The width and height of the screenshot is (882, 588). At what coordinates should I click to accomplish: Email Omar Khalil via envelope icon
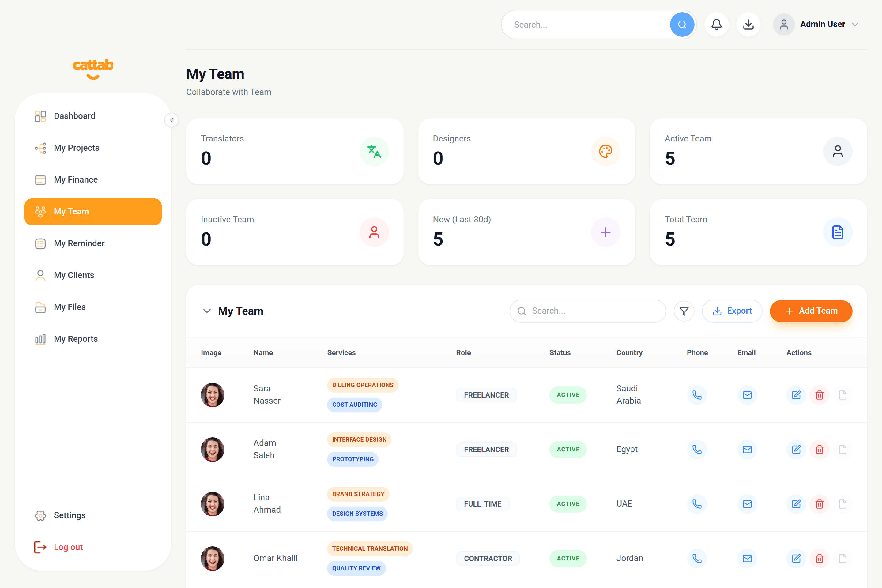747,558
